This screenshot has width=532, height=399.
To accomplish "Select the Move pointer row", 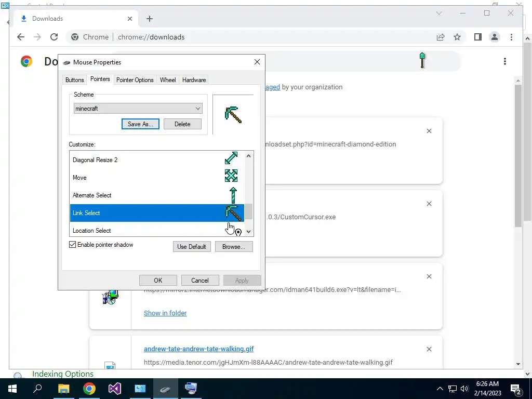I will click(157, 178).
